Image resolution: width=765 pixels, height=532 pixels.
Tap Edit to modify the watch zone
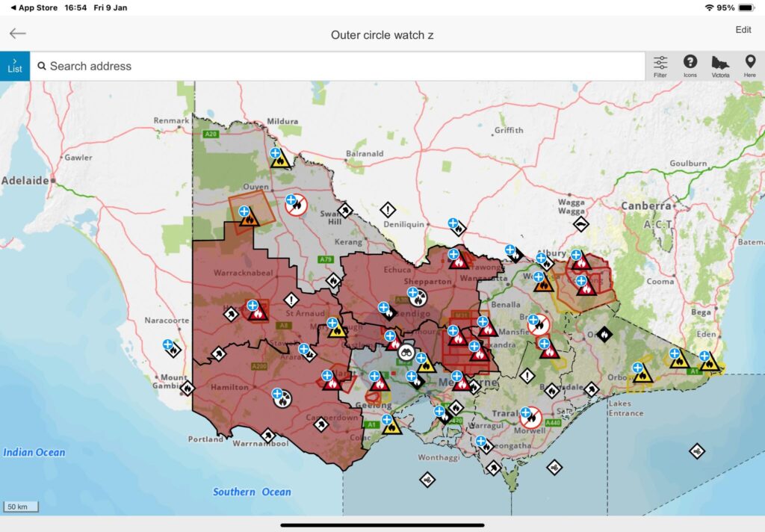(743, 30)
